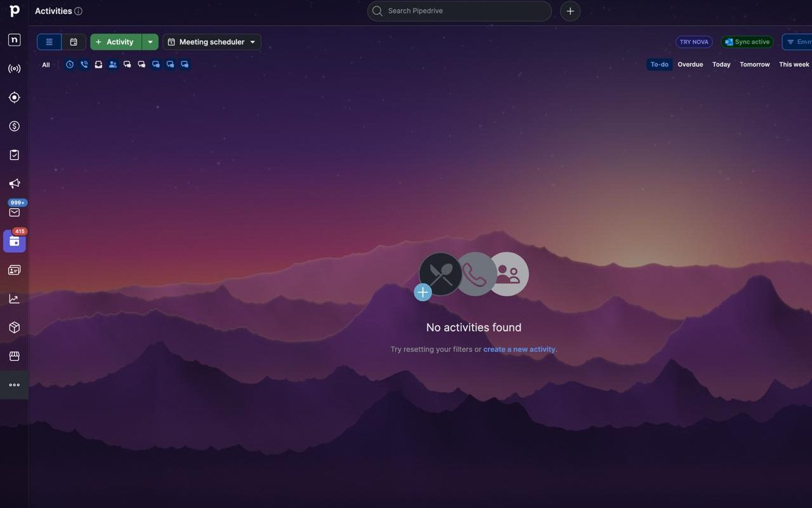812x508 pixels.
Task: Select the To-do time filter
Action: coord(659,64)
